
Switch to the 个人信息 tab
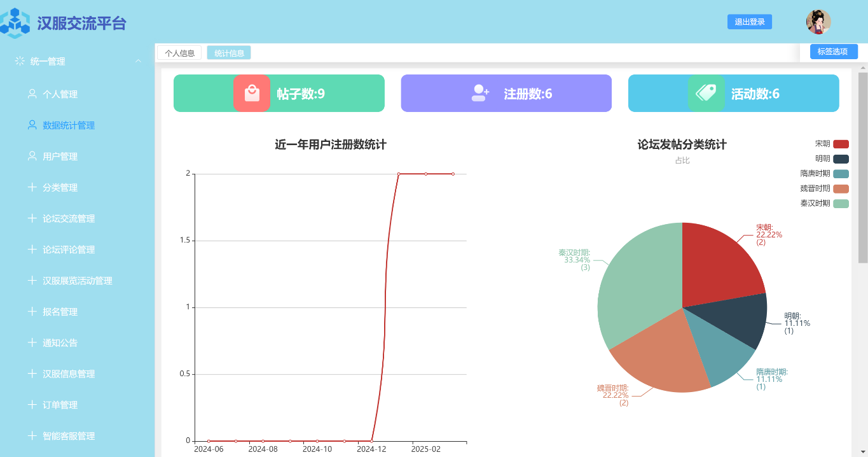point(179,53)
